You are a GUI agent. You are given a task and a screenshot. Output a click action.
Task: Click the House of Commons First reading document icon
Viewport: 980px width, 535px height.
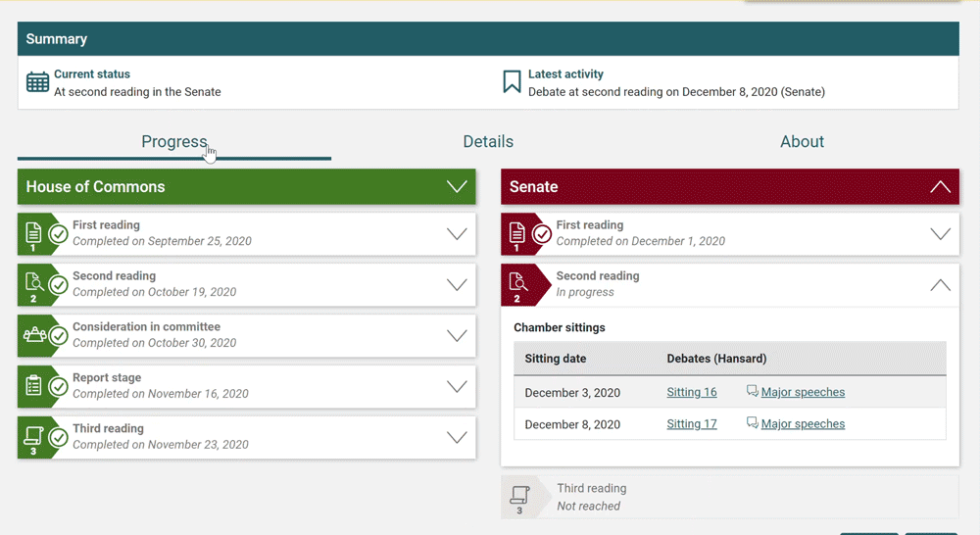coord(33,233)
